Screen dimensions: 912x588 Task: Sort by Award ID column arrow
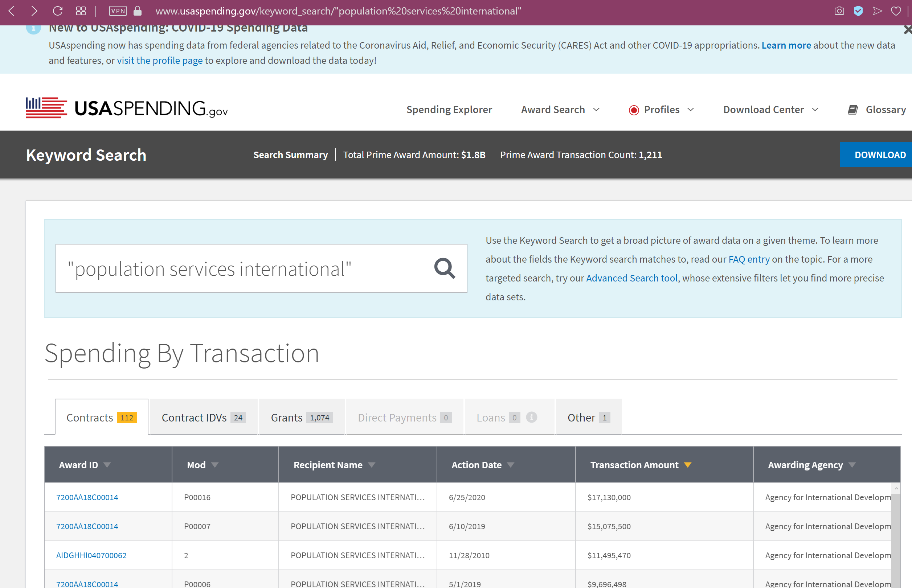click(x=107, y=465)
